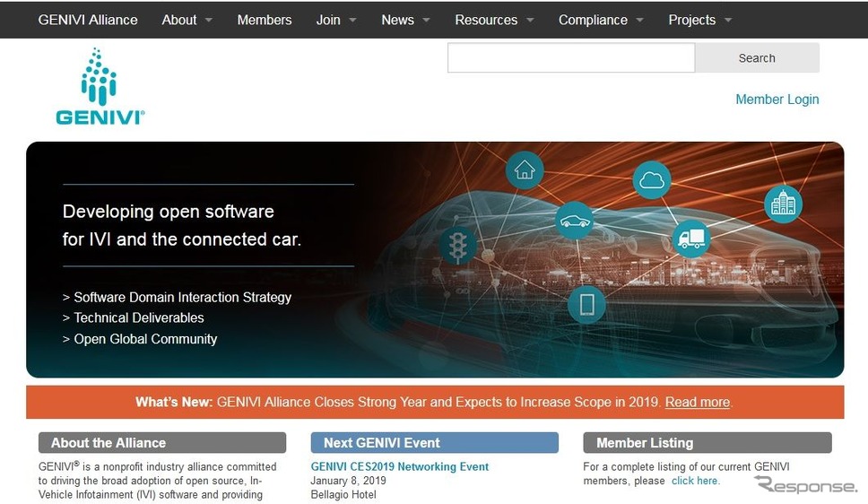Image resolution: width=868 pixels, height=504 pixels.
Task: Expand the About menu arrow
Action: [209, 20]
